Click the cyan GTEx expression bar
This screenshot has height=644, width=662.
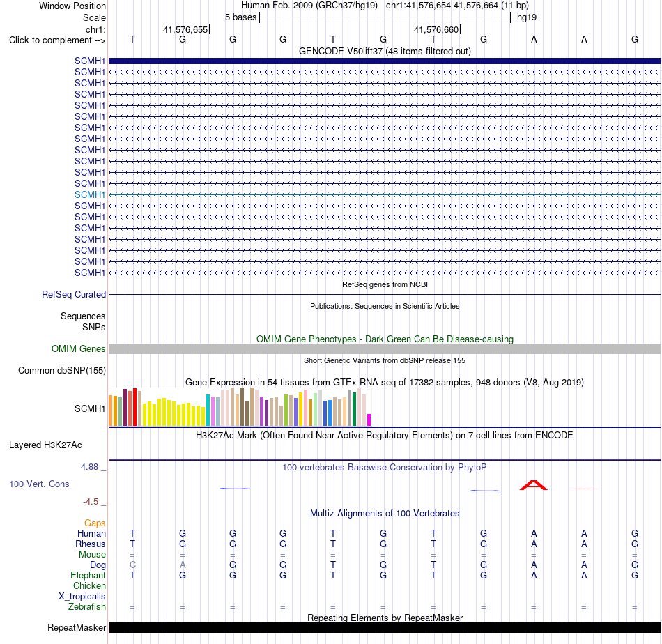pyautogui.click(x=208, y=410)
